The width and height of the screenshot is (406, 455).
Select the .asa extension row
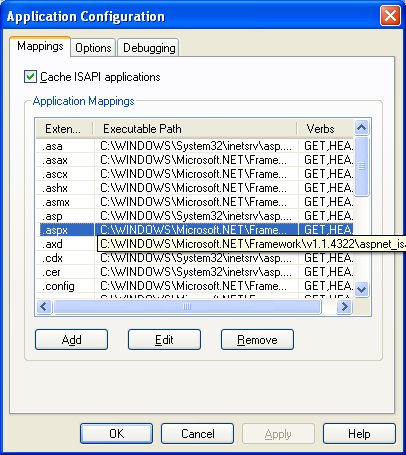pos(195,146)
